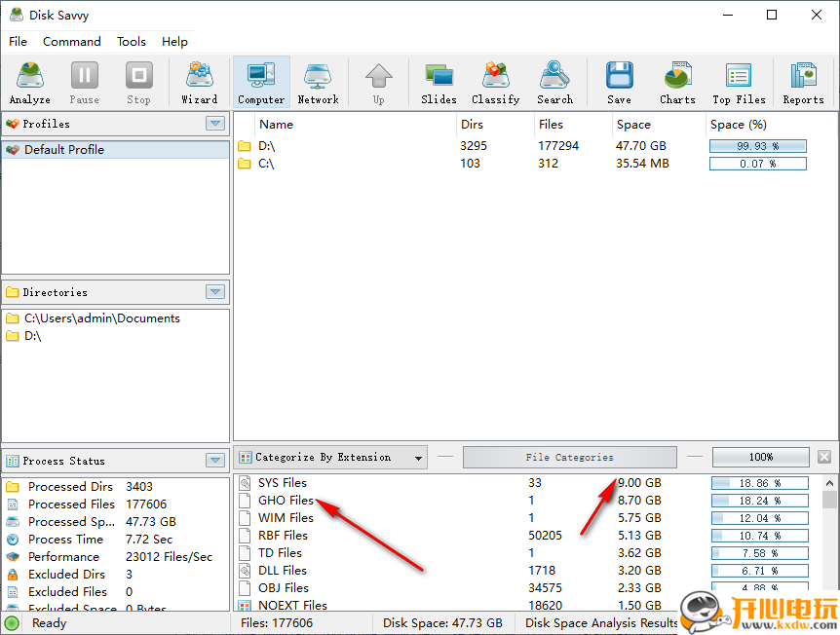Select the Network toolbar icon
Screen dimensions: 840x635
(x=318, y=83)
